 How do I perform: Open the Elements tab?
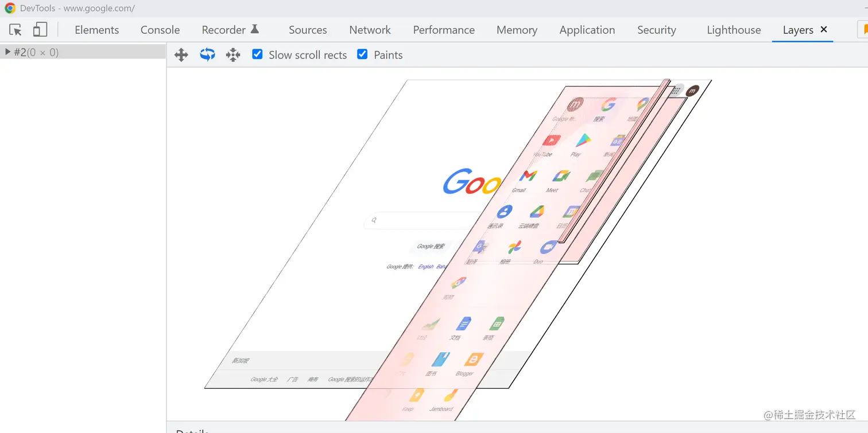click(x=97, y=30)
